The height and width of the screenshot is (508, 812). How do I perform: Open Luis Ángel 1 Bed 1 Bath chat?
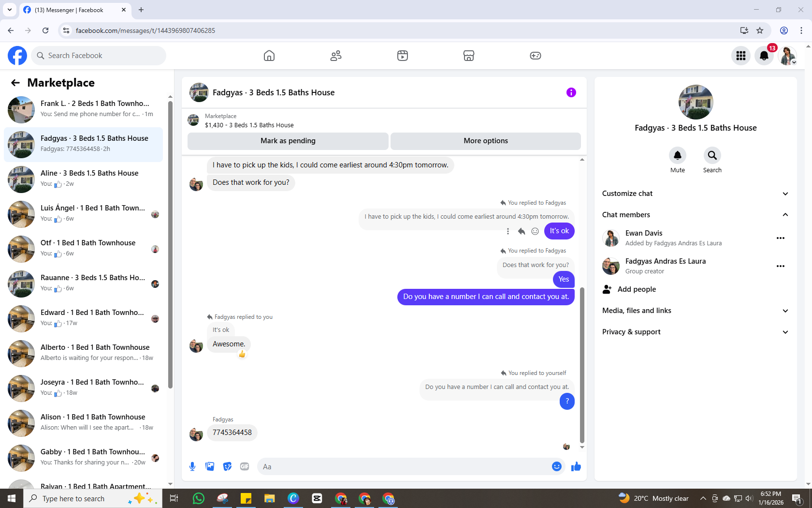pos(83,214)
